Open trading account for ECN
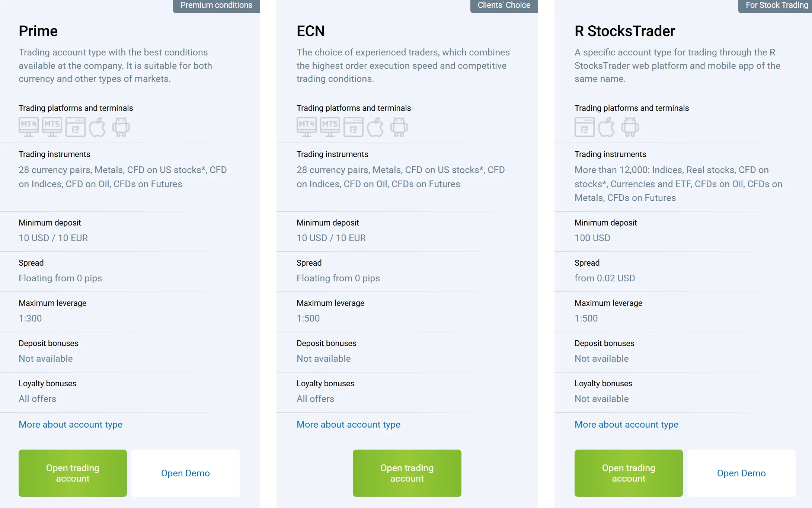812x508 pixels. [x=407, y=473]
